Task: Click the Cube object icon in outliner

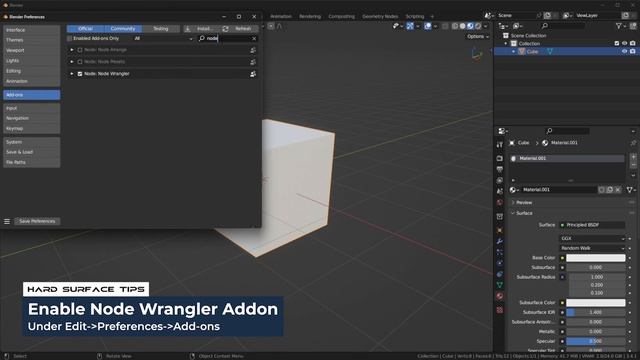Action: (522, 51)
